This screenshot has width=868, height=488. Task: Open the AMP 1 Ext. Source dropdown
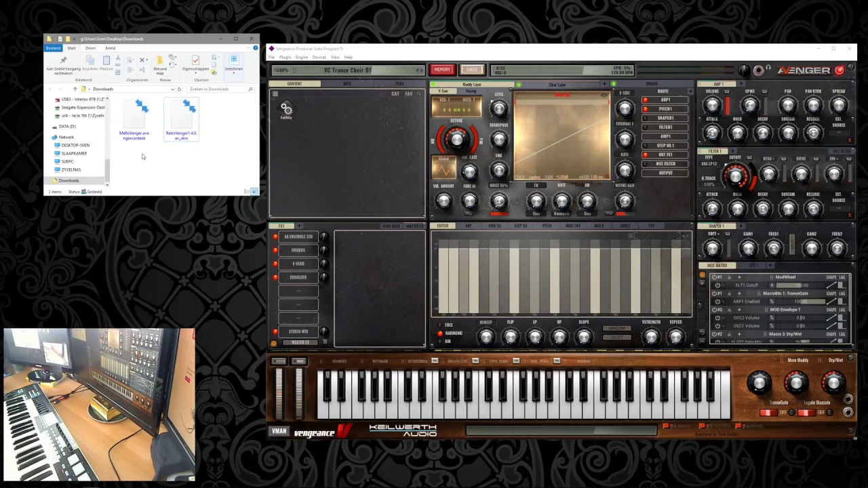point(839,133)
